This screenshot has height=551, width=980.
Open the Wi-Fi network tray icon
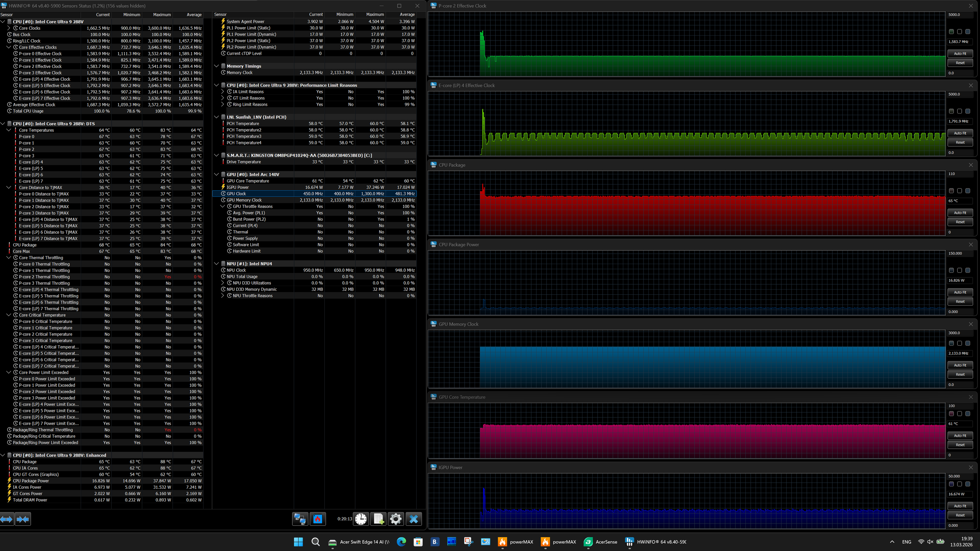[921, 542]
